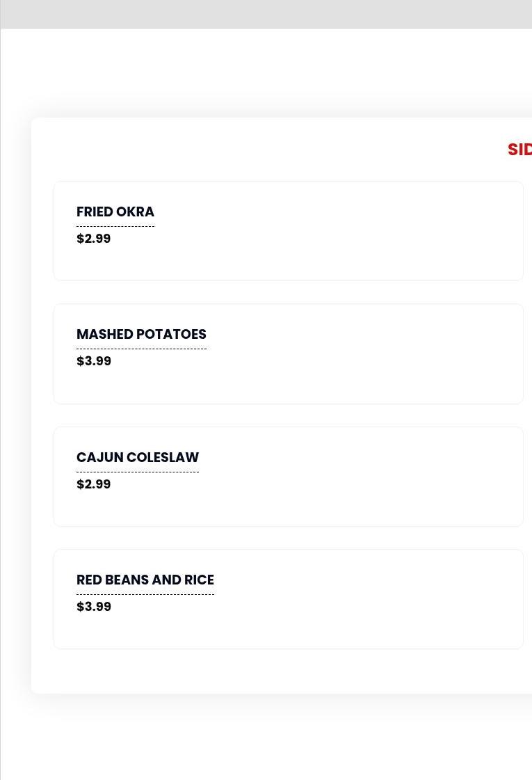The width and height of the screenshot is (532, 780).
Task: Open the RED BEANS AND RICE item
Action: tap(145, 580)
